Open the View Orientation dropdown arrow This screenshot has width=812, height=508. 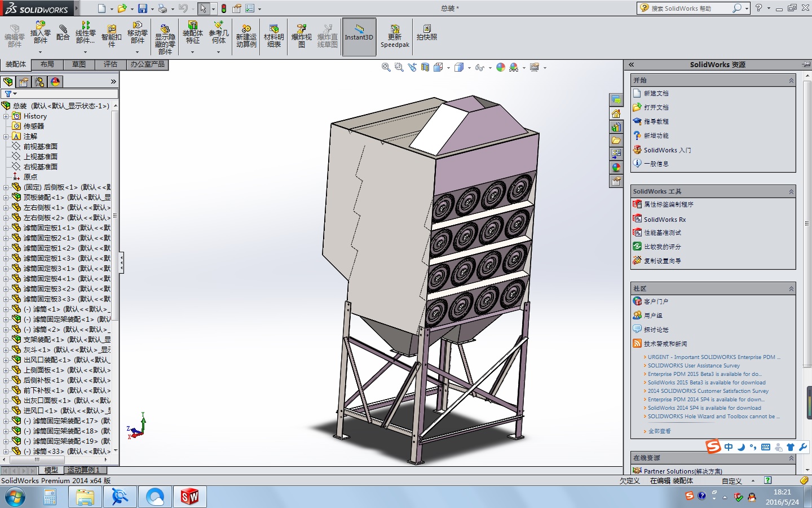[x=448, y=68]
